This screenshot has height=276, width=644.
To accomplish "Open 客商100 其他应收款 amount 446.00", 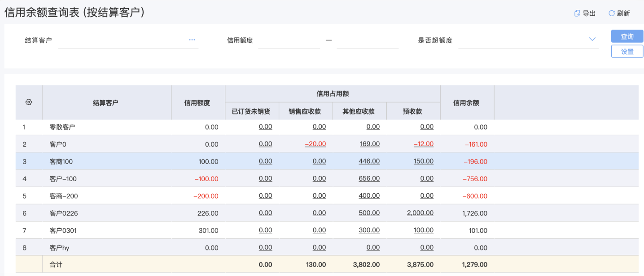I will coord(369,161).
